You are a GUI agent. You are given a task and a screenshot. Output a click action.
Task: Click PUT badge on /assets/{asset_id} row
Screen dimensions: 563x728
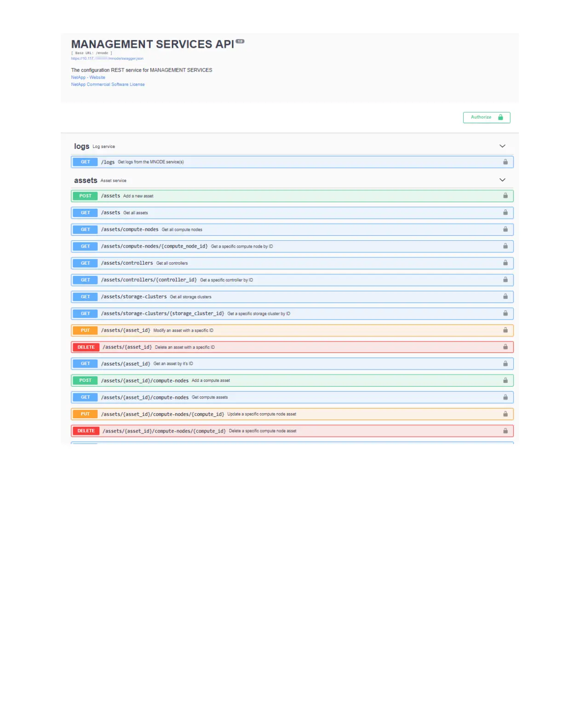(x=85, y=330)
